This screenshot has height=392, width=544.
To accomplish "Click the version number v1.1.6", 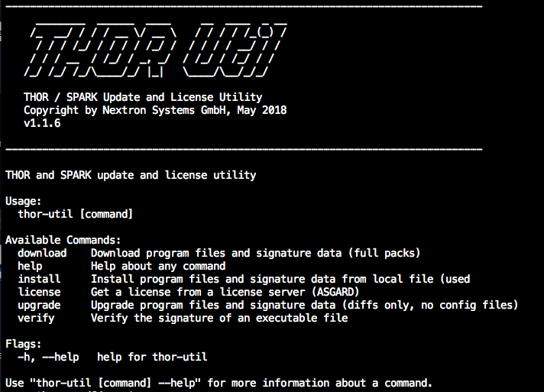I will pyautogui.click(x=42, y=123).
